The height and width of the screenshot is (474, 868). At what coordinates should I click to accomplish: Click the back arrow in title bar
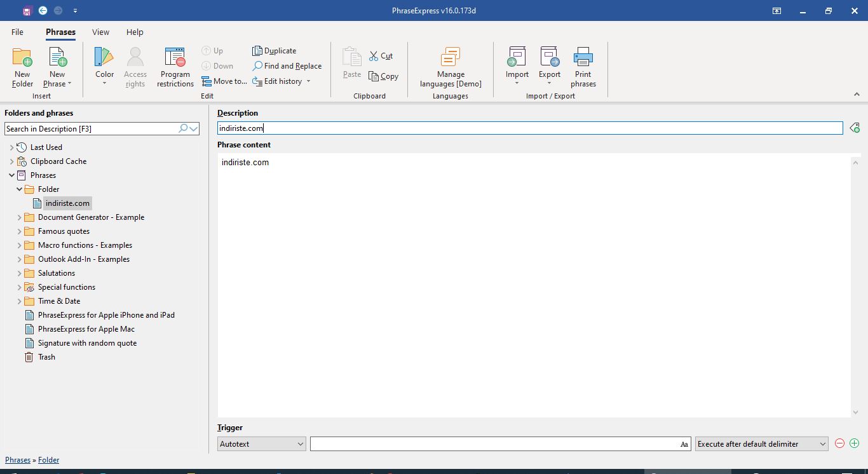43,11
